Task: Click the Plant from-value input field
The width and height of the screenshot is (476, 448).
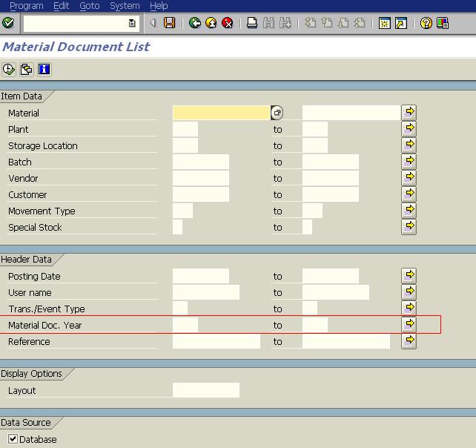Action: pos(185,129)
